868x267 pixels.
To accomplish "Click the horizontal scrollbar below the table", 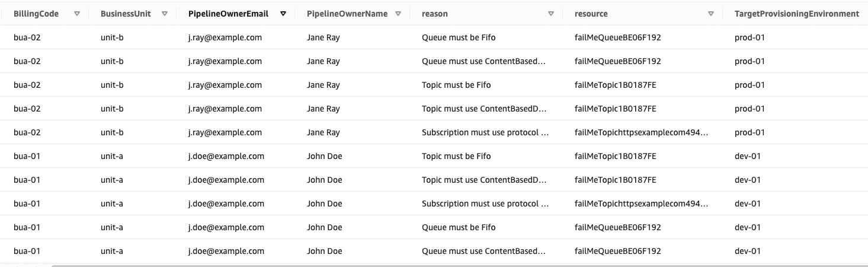I will click(415, 265).
